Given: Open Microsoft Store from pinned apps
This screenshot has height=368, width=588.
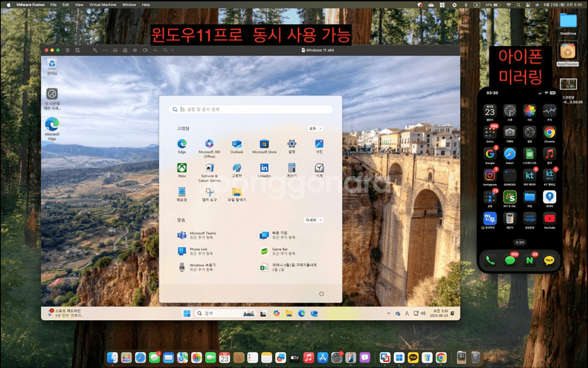Looking at the screenshot, I should coord(265,146).
